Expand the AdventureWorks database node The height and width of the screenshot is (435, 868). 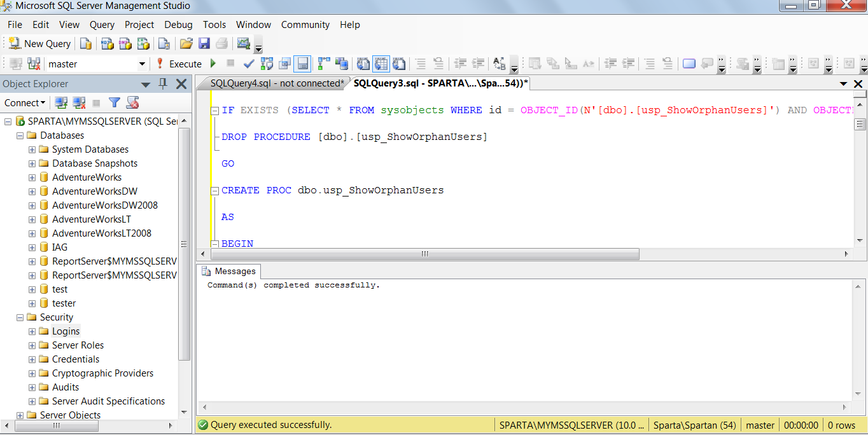click(x=32, y=177)
